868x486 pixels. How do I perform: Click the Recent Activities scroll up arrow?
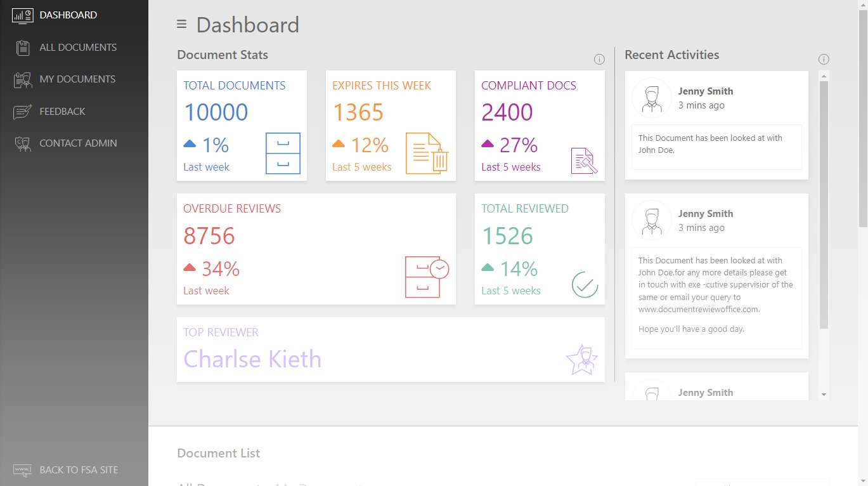pyautogui.click(x=824, y=76)
